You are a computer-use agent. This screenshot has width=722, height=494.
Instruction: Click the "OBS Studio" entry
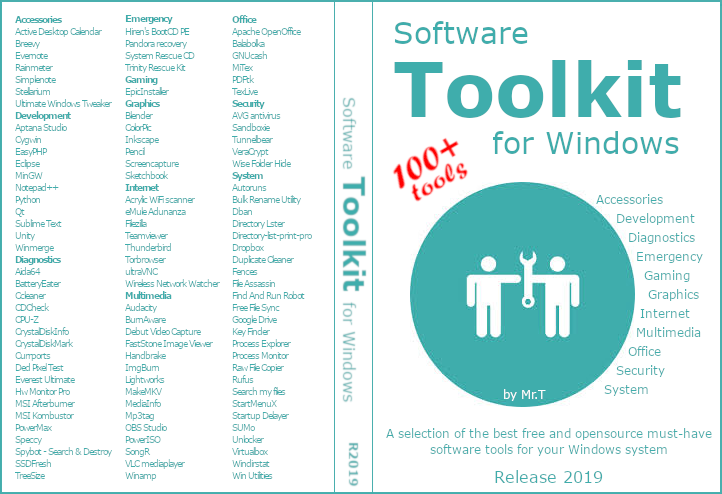(x=146, y=428)
